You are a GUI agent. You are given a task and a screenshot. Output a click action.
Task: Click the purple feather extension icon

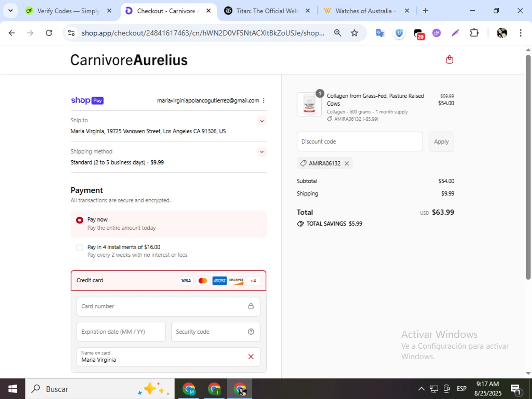455,33
